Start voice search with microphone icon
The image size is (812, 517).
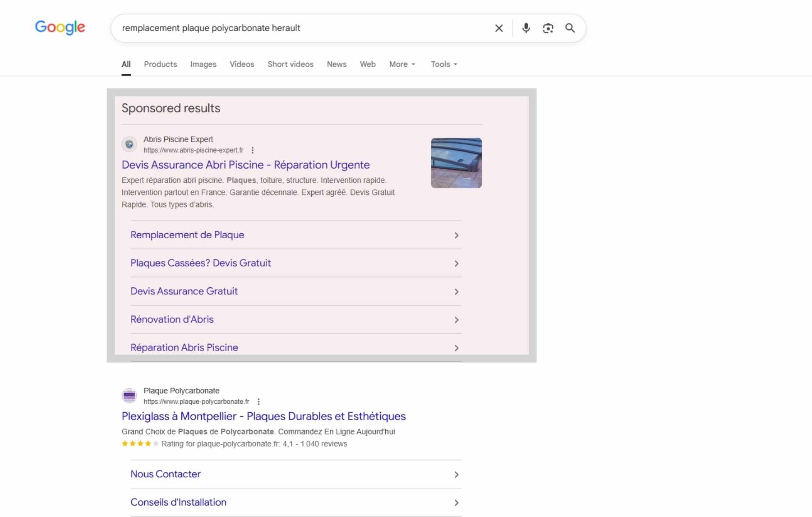526,28
